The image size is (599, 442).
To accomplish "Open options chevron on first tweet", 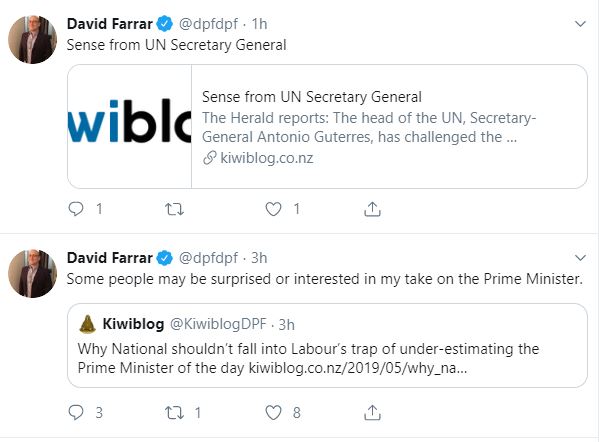I will coord(580,24).
